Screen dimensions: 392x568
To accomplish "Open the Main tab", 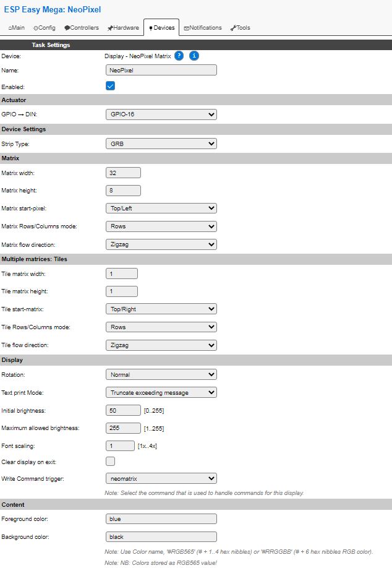I will point(16,28).
